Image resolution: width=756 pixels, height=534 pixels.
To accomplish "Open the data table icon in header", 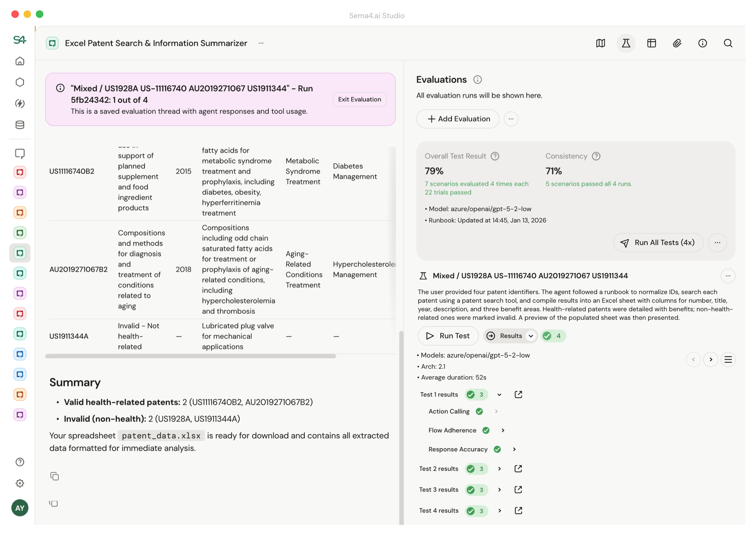I will (x=652, y=43).
